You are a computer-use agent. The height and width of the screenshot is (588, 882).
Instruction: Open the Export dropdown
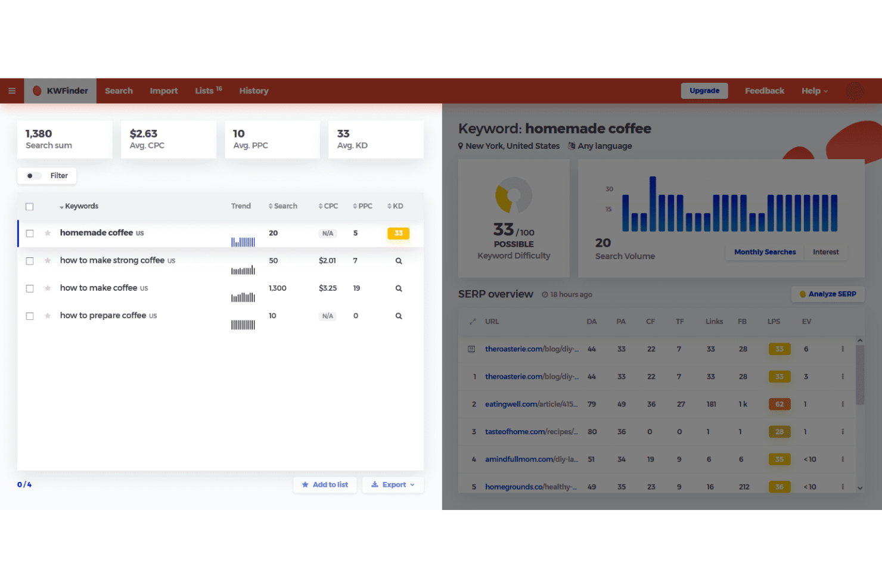393,485
